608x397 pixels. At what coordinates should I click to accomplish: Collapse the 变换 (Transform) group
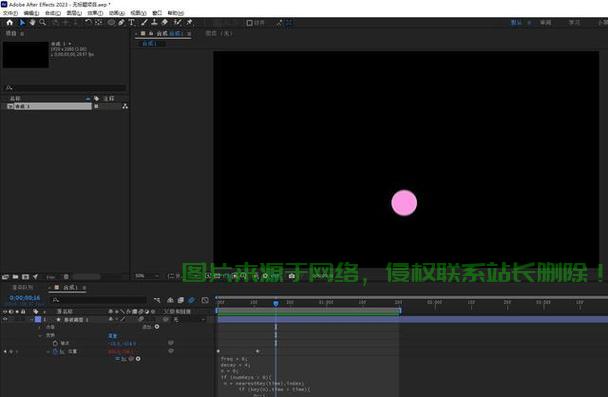(40, 335)
